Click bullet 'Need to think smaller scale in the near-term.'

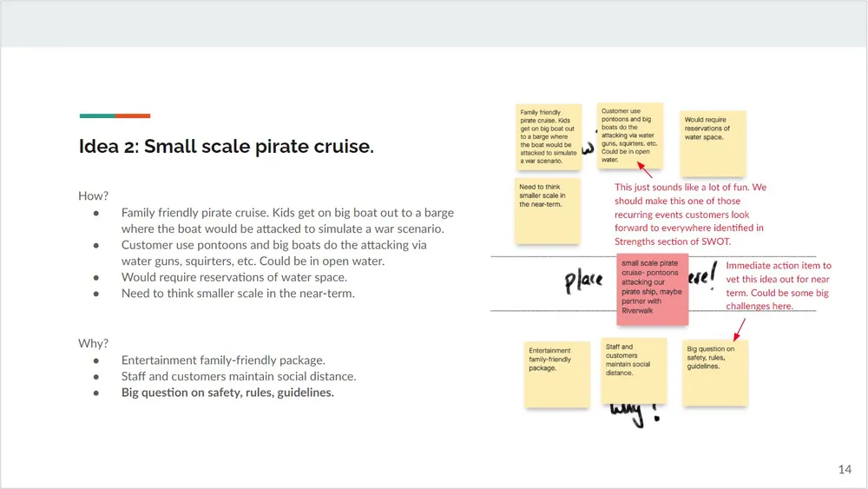(x=238, y=293)
